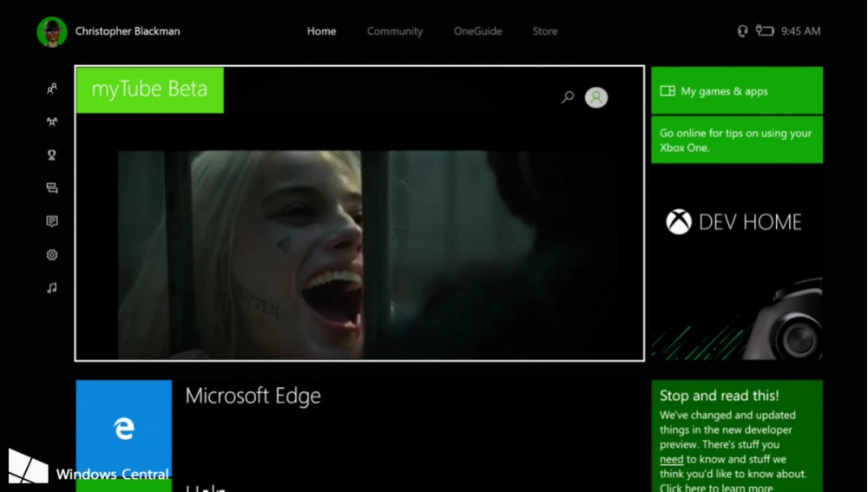
Task: Click the headset status icon
Action: pos(742,31)
